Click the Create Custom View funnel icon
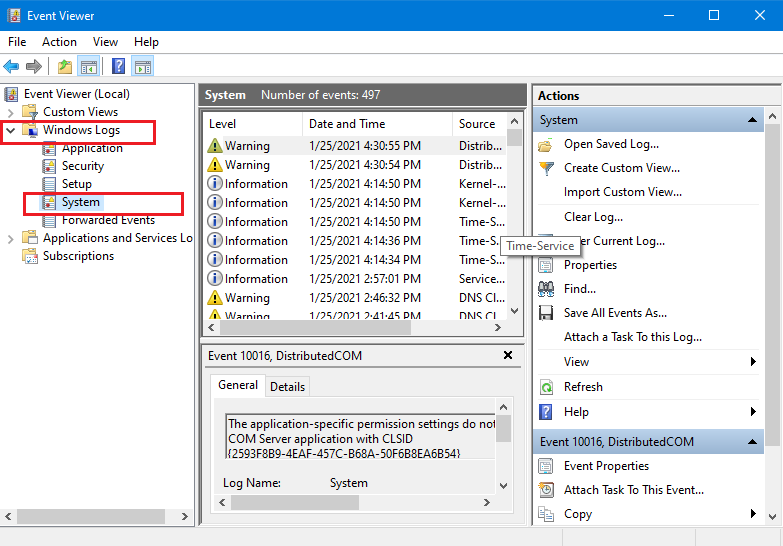Viewport: 783px width, 546px height. tap(546, 168)
